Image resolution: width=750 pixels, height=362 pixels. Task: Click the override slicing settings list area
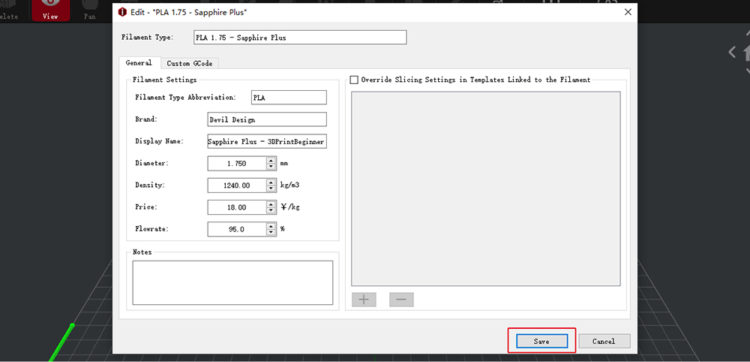(x=486, y=189)
